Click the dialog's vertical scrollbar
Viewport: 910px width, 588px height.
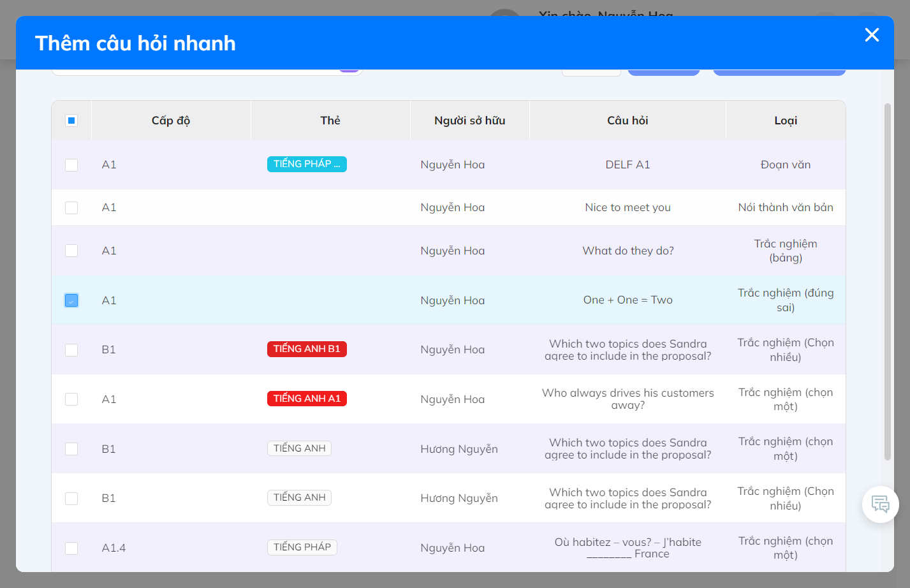(887, 282)
